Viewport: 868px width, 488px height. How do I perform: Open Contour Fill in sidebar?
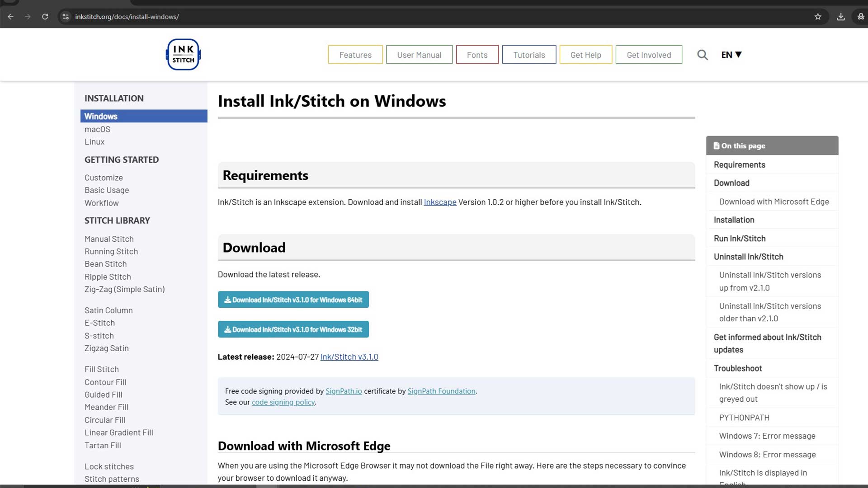pos(105,382)
